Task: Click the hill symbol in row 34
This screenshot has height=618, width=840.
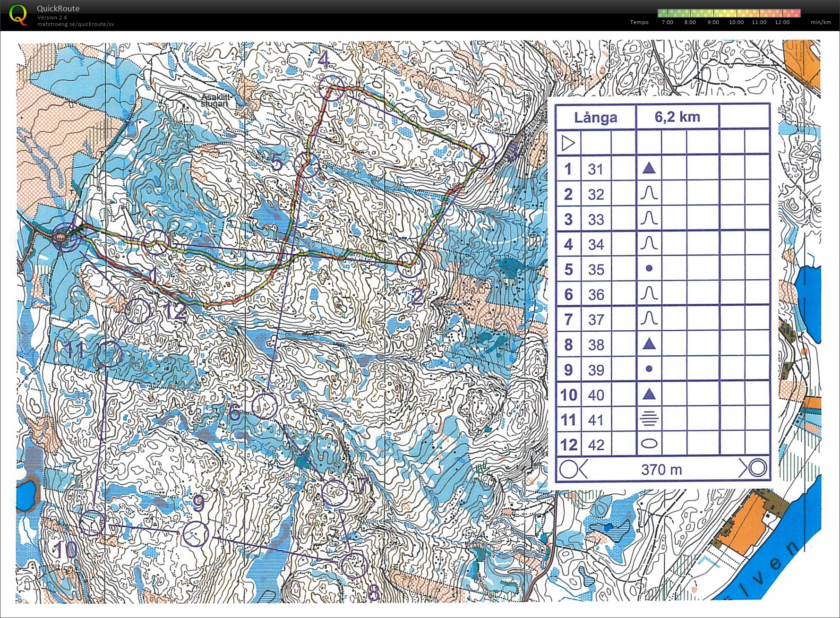Action: [x=649, y=243]
